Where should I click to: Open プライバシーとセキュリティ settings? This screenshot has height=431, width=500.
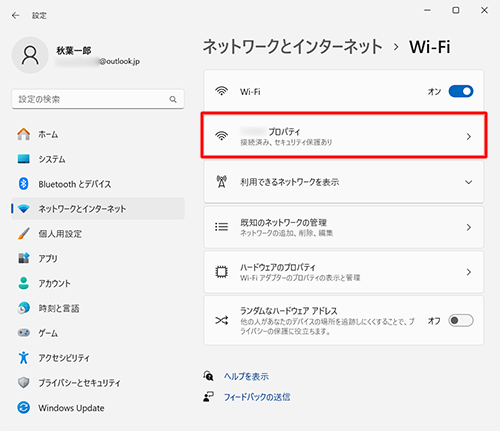[98, 383]
